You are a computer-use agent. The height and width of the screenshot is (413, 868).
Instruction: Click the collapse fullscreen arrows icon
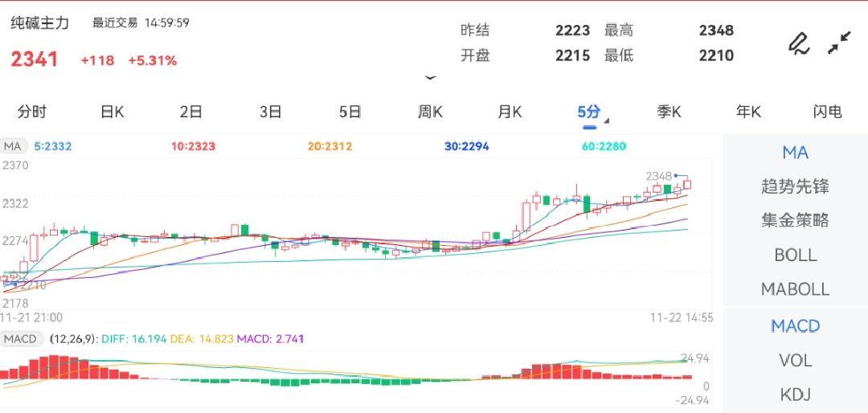[839, 43]
